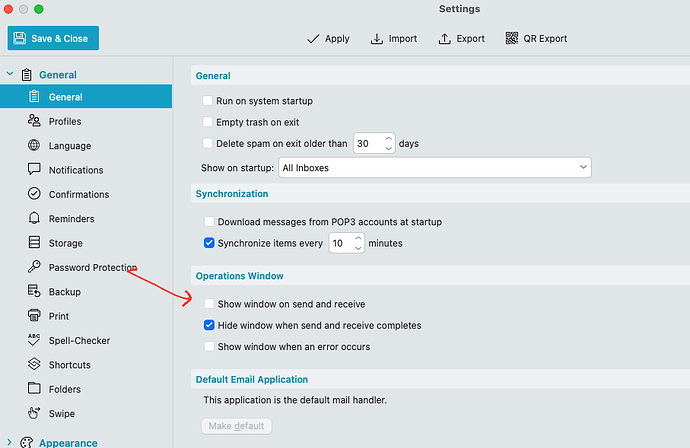Uncheck Synchronize items every checkbox
The width and height of the screenshot is (690, 448).
tap(209, 242)
